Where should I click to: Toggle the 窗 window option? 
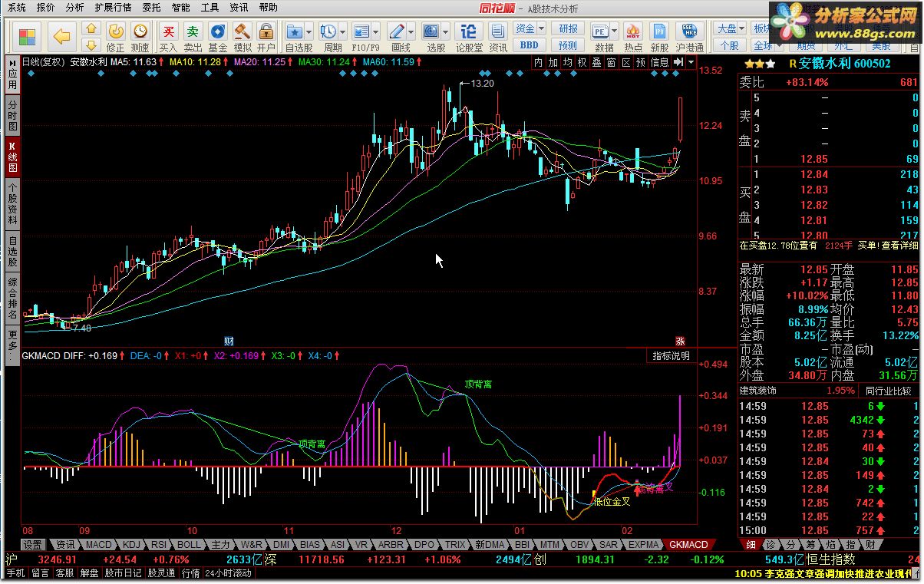coord(611,62)
